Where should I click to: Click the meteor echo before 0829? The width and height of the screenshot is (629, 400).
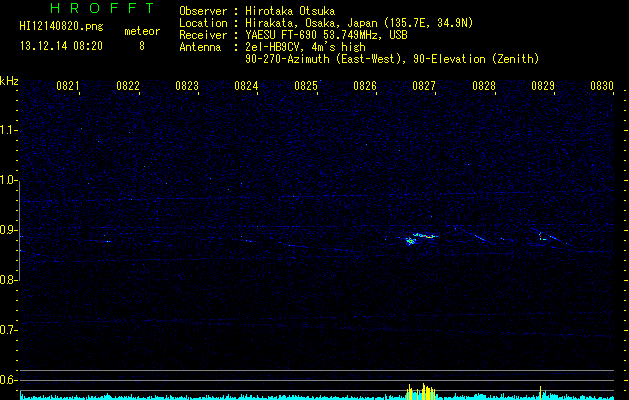coord(542,236)
